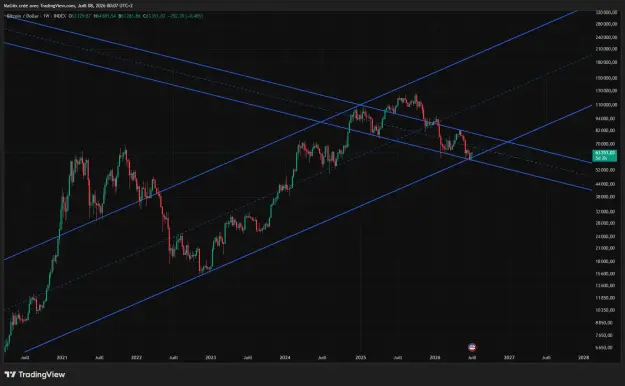Click the 44 000,00 price axis label
This screenshot has height=386, width=625.
click(x=606, y=184)
